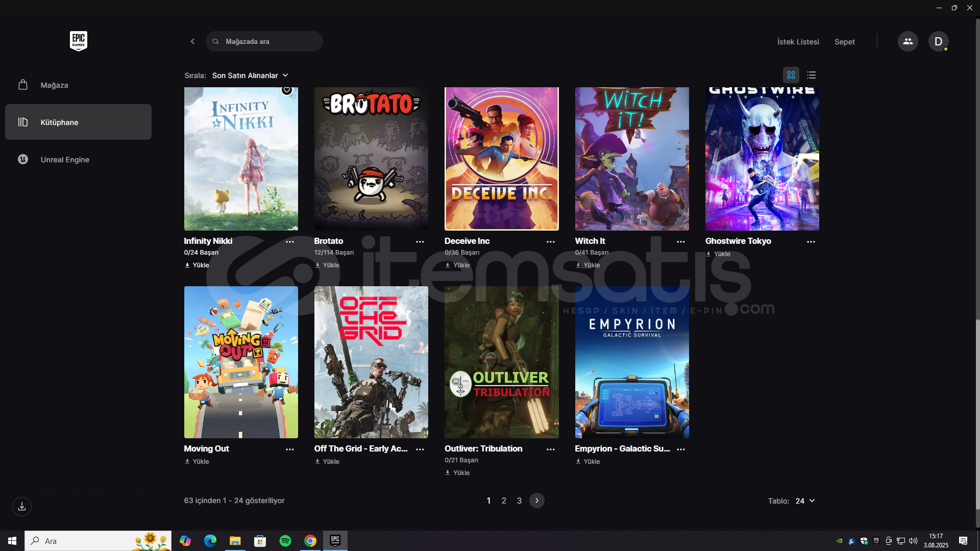The height and width of the screenshot is (551, 980).
Task: Open İstek Listesi wishlist
Action: pos(798,42)
